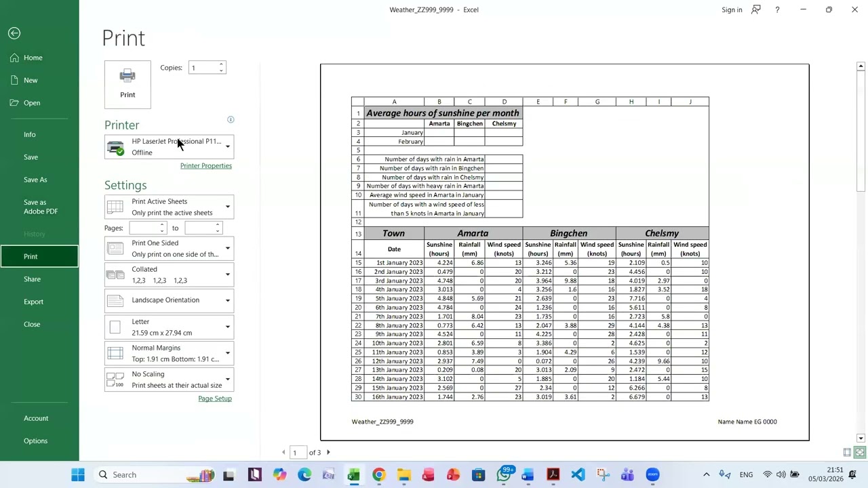The height and width of the screenshot is (488, 868).
Task: Expand Normal Margins dropdown
Action: tap(169, 353)
